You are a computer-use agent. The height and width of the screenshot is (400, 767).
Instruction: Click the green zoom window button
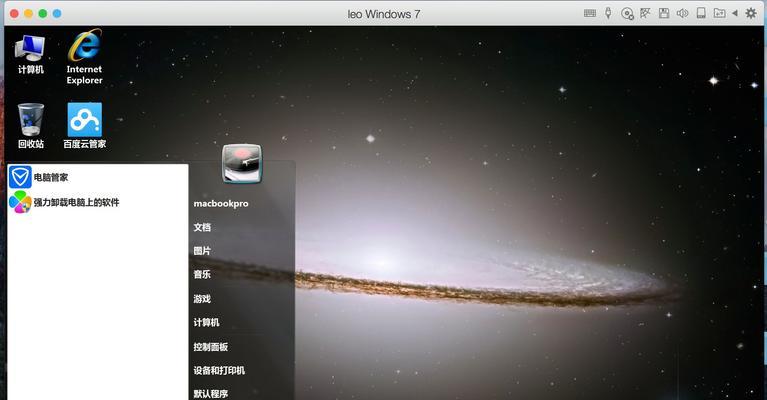(x=43, y=14)
